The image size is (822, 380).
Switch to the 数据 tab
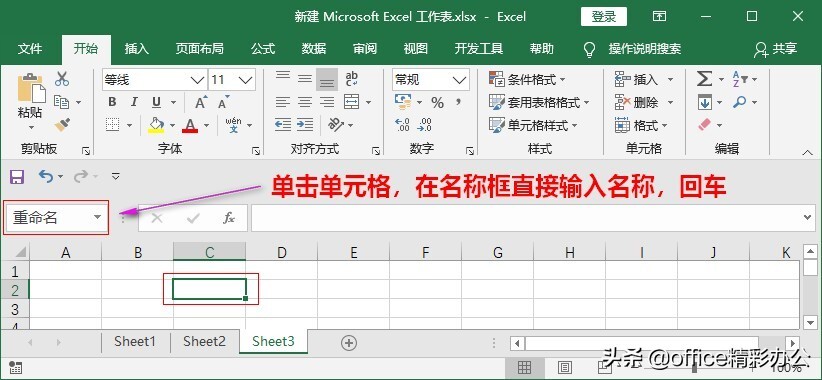[314, 49]
